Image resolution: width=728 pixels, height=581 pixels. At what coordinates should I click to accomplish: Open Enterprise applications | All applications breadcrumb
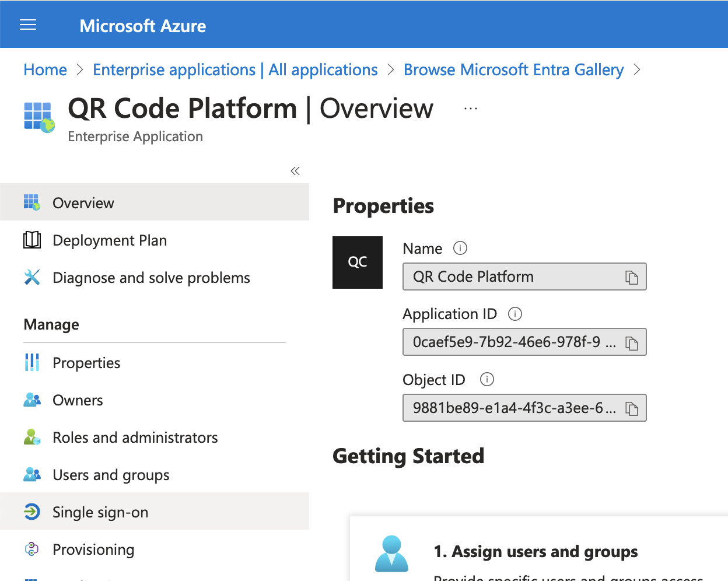click(x=235, y=70)
